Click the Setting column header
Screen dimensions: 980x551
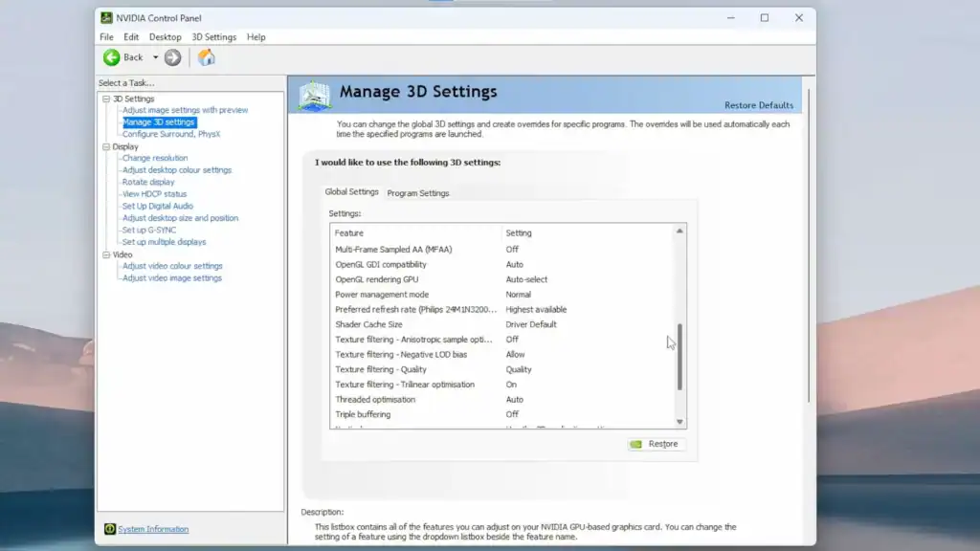(588, 233)
